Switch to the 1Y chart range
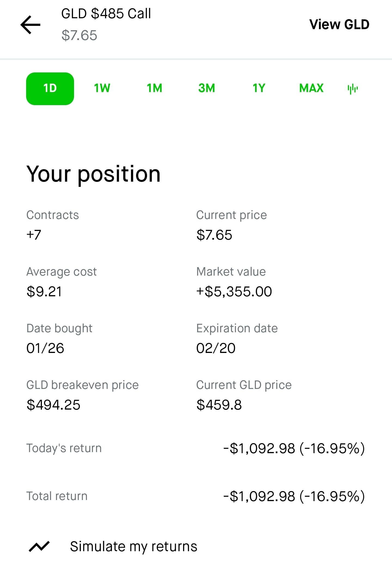Image resolution: width=392 pixels, height=576 pixels. (x=259, y=89)
